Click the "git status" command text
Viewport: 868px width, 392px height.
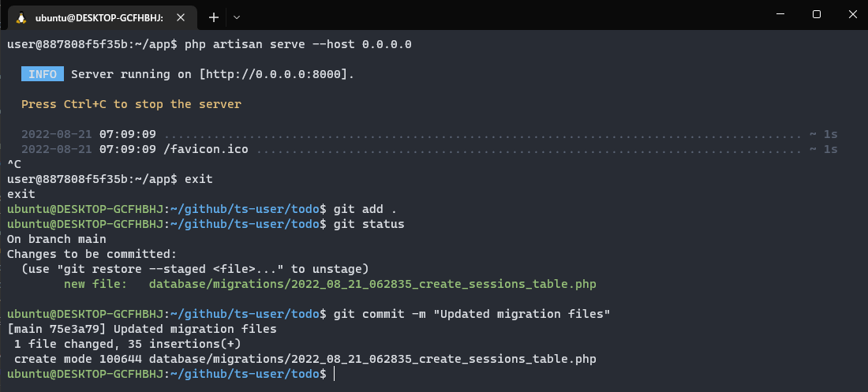(369, 224)
